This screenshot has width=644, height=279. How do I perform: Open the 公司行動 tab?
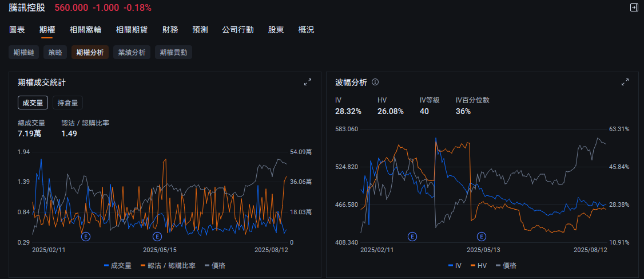pyautogui.click(x=238, y=30)
